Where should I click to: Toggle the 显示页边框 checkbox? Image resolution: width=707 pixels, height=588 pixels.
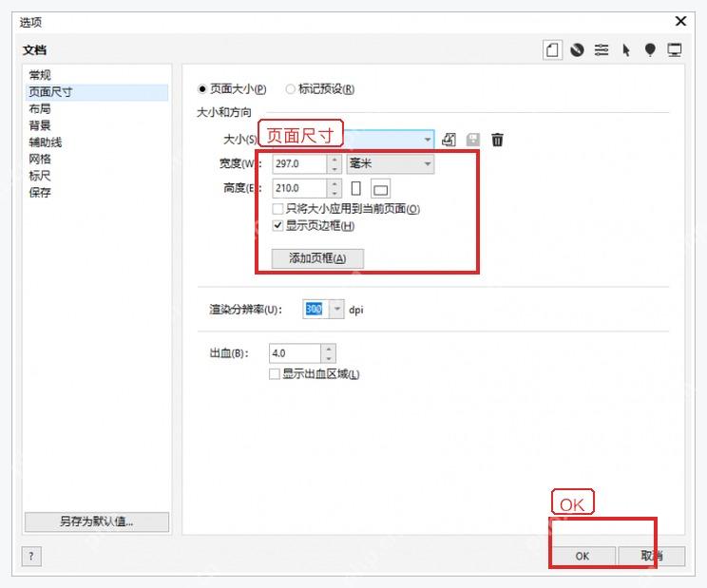pyautogui.click(x=277, y=225)
